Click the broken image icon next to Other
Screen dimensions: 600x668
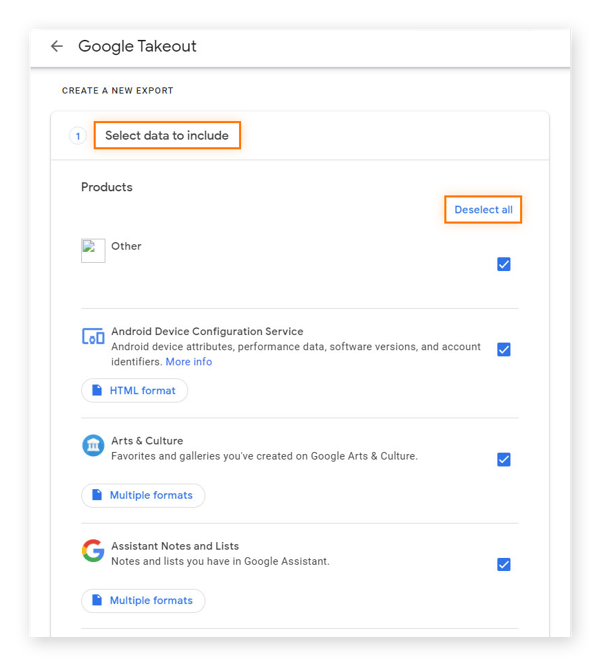[93, 250]
